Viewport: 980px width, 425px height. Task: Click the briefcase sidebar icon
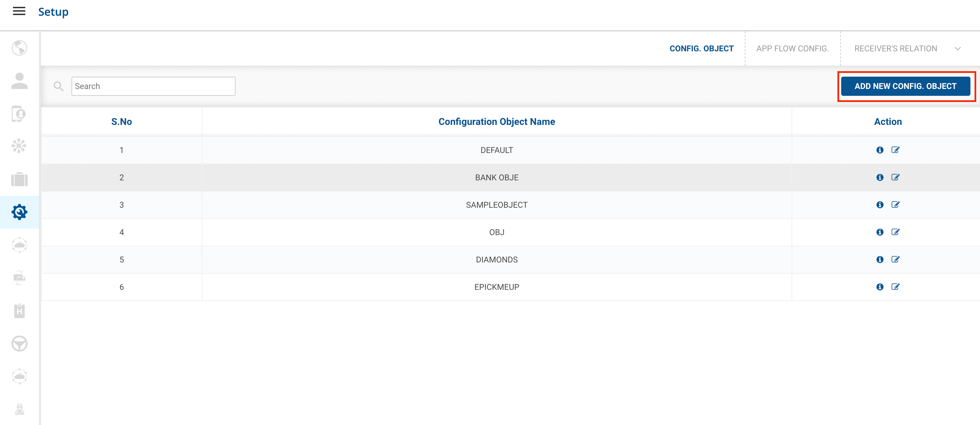pos(19,179)
